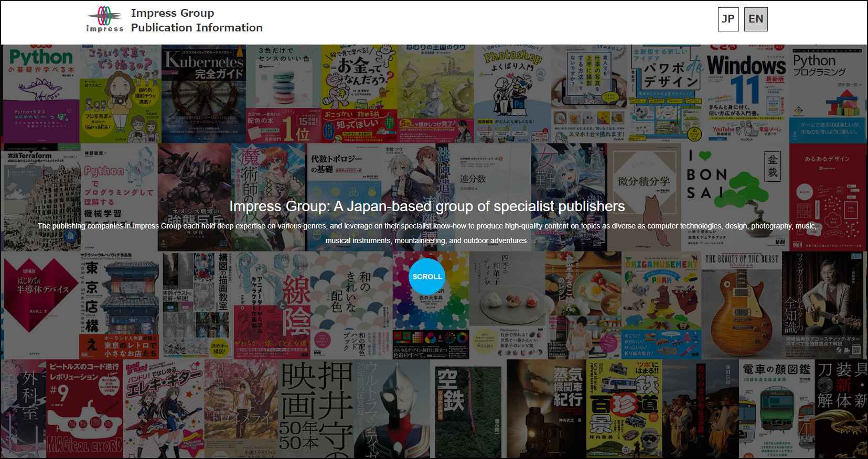Select the 映画 押井守 50年50本 cover
This screenshot has height=459, width=868.
(x=316, y=409)
